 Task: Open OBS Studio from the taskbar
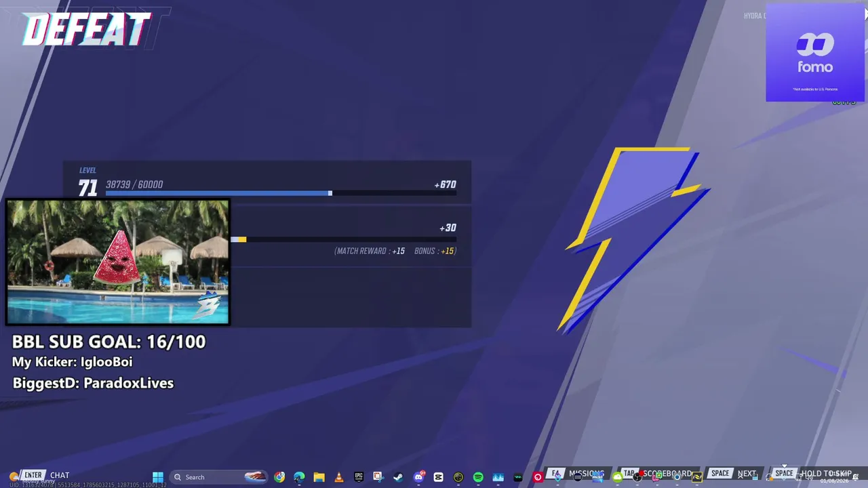pyautogui.click(x=636, y=477)
